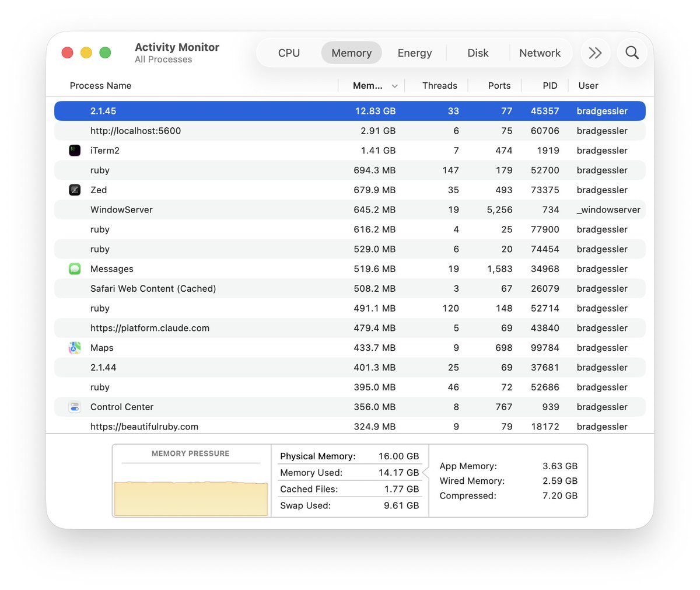This screenshot has height=590, width=700.
Task: Click the App Memory 3.63 GB value
Action: click(560, 466)
